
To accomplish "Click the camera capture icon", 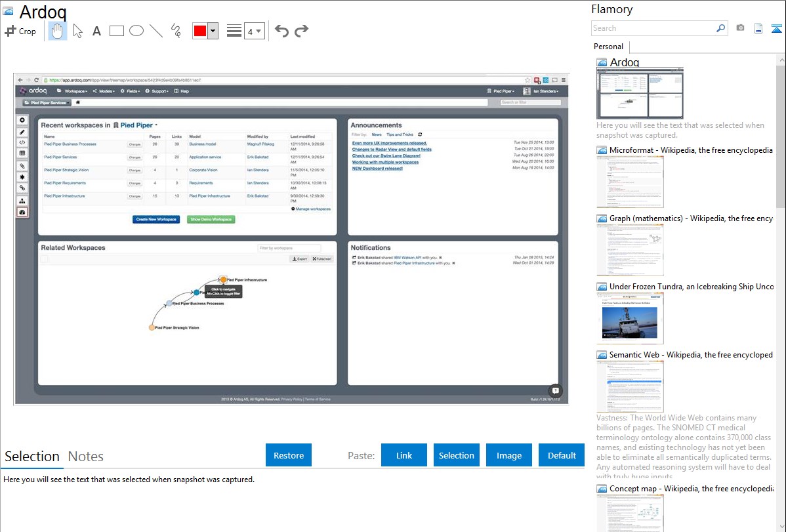I will click(740, 28).
